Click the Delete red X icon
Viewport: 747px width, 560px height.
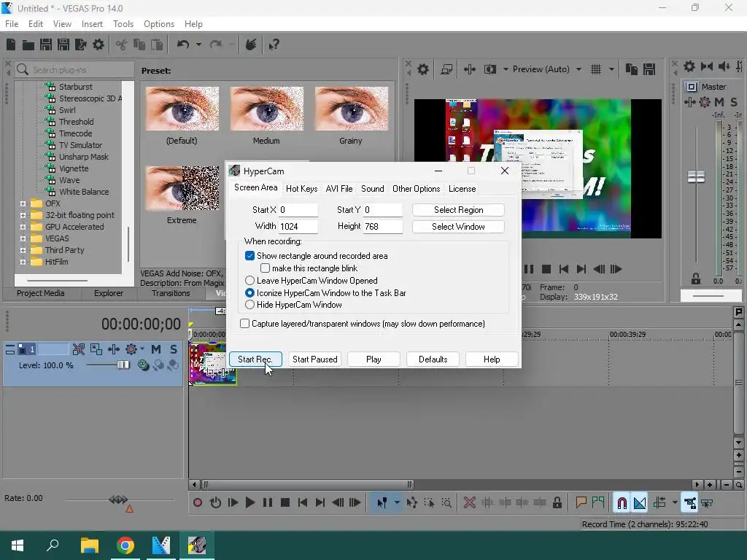469,502
